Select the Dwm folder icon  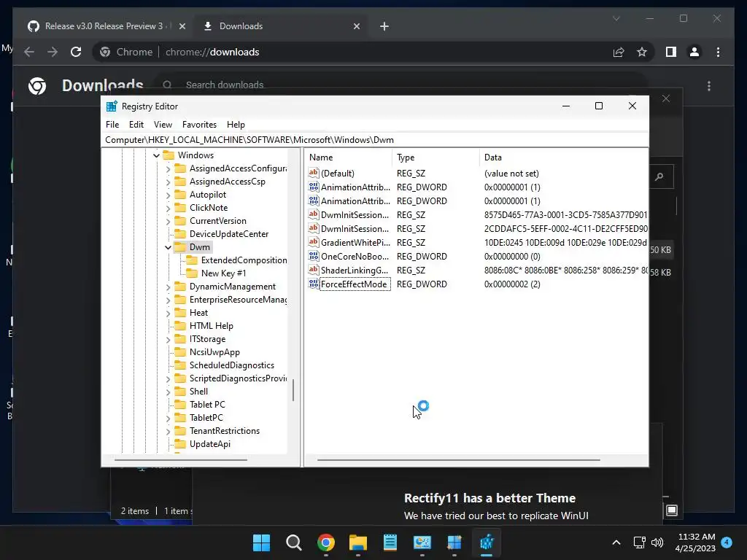[x=180, y=247]
